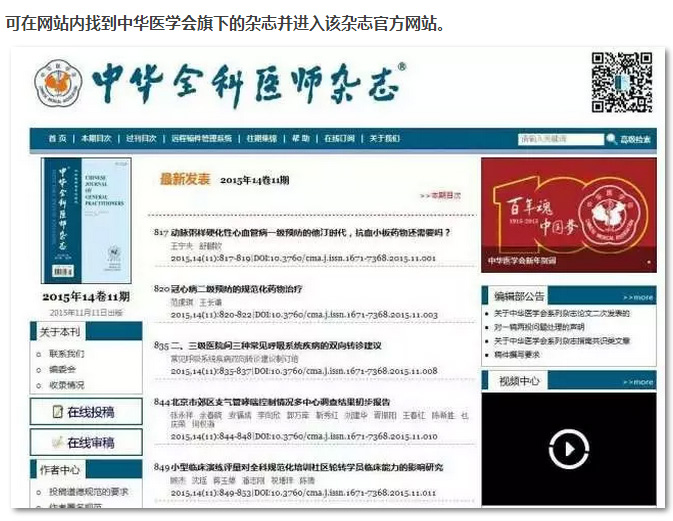Screen dimensions: 673x521
Task: Open 收录情况 under 关于本刊
Action: pyautogui.click(x=67, y=385)
